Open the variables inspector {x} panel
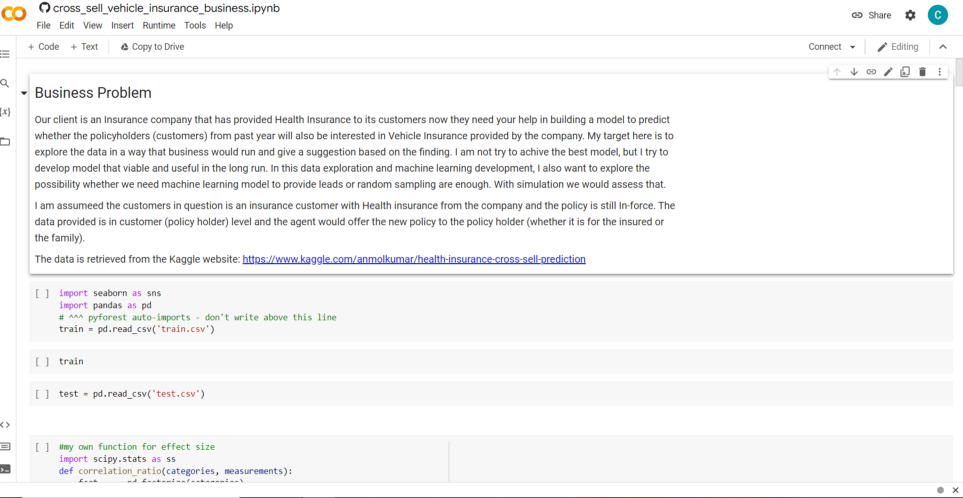963x498 pixels. [5, 112]
